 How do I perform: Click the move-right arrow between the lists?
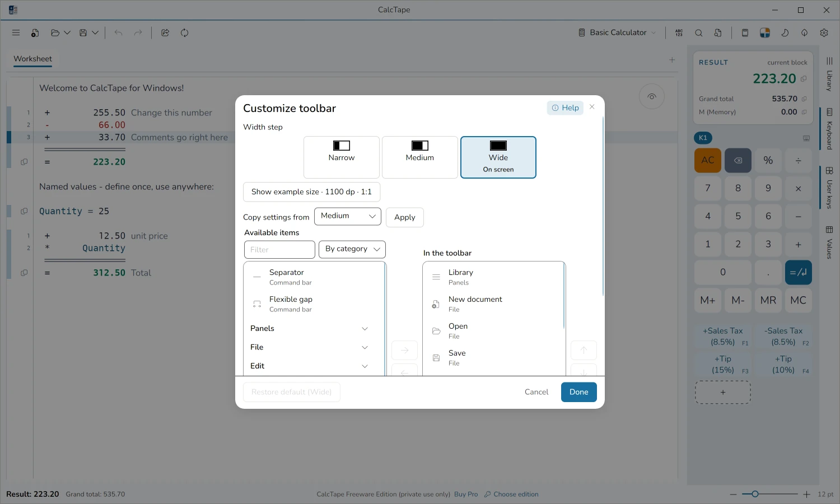coord(404,350)
